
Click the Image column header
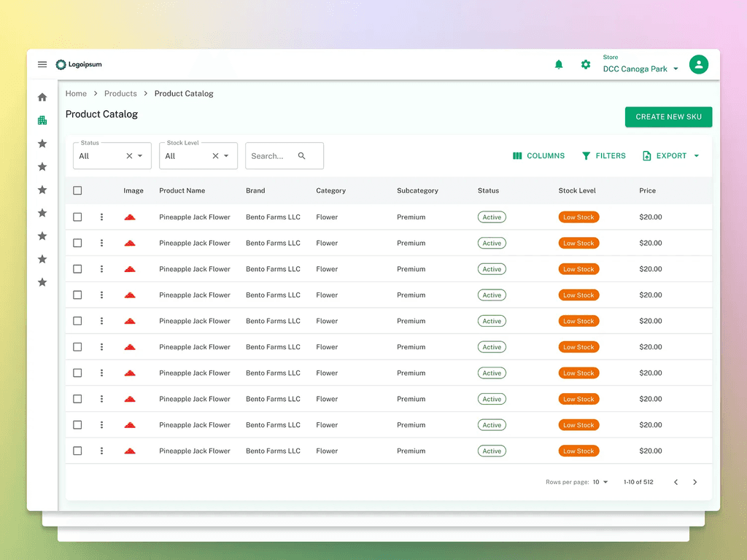coord(133,190)
